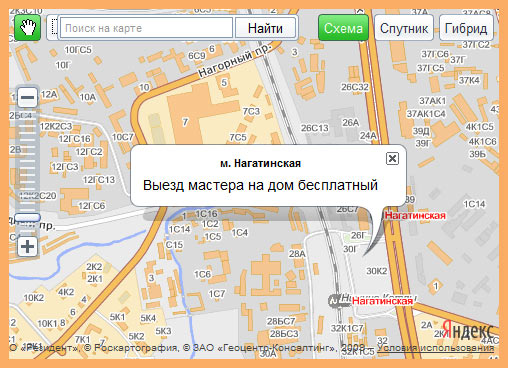Image resolution: width=508 pixels, height=368 pixels.
Task: Close the м. Нагатинская balloon popup
Action: coord(392,158)
